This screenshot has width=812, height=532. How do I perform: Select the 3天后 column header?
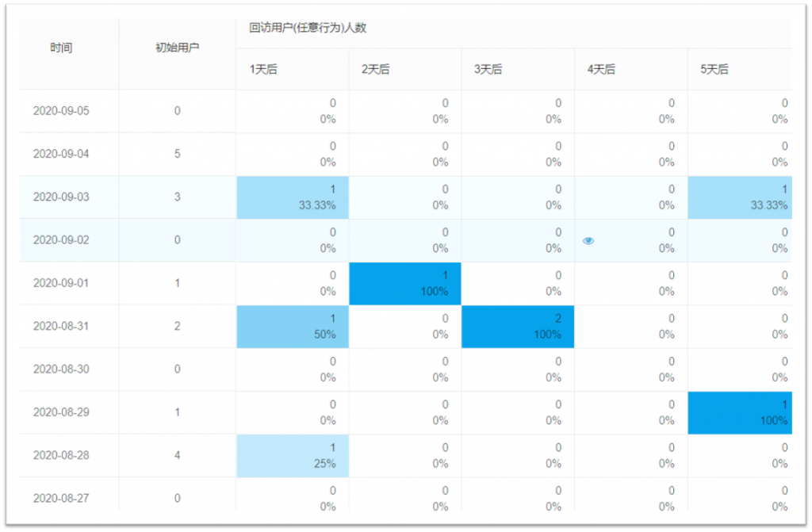(x=488, y=69)
